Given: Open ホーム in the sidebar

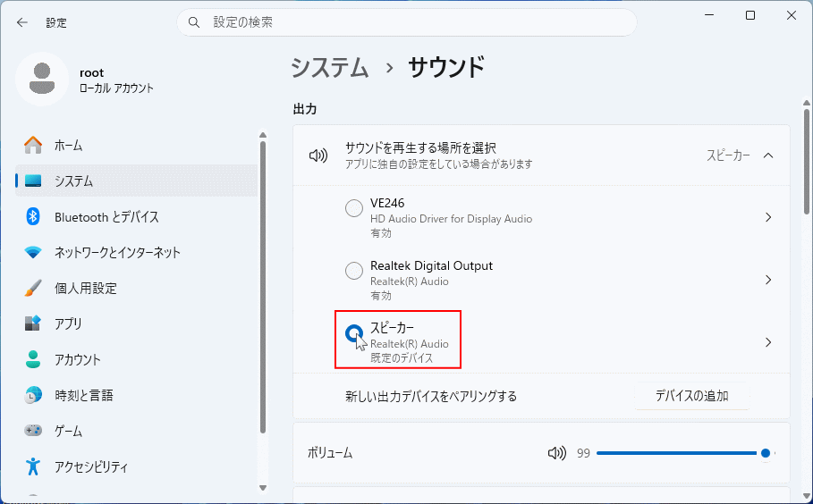Looking at the screenshot, I should click(136, 145).
